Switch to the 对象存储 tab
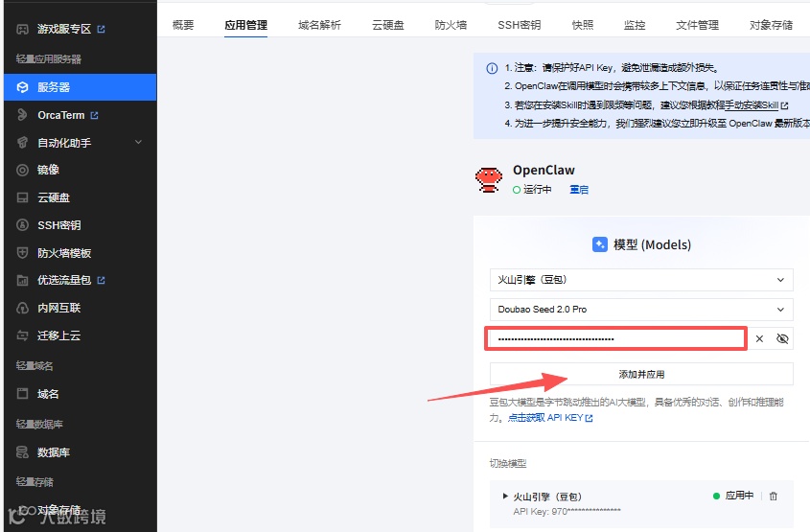The image size is (810, 532). pyautogui.click(x=772, y=25)
